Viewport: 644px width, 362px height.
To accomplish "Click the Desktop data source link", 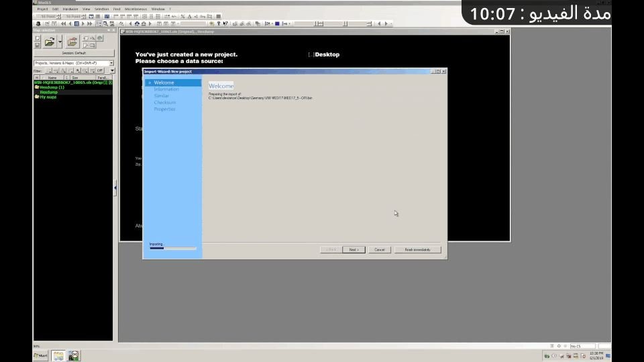I will (x=327, y=54).
